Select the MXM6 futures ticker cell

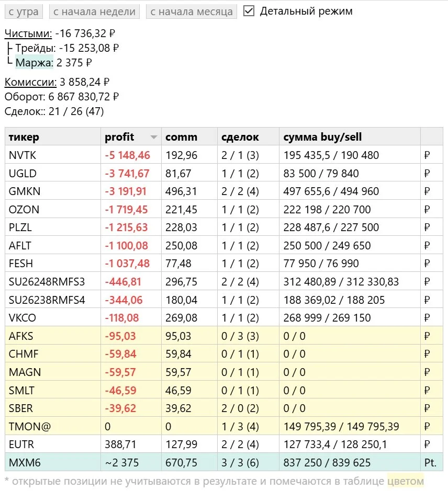pos(53,462)
